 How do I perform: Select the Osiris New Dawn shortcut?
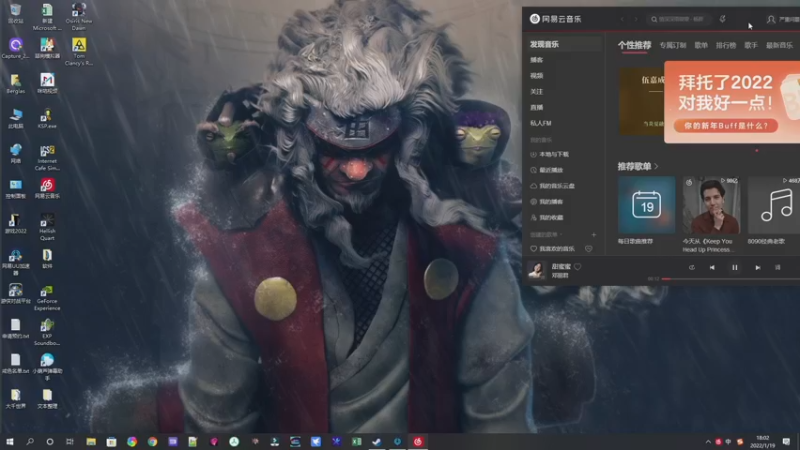coord(79,16)
